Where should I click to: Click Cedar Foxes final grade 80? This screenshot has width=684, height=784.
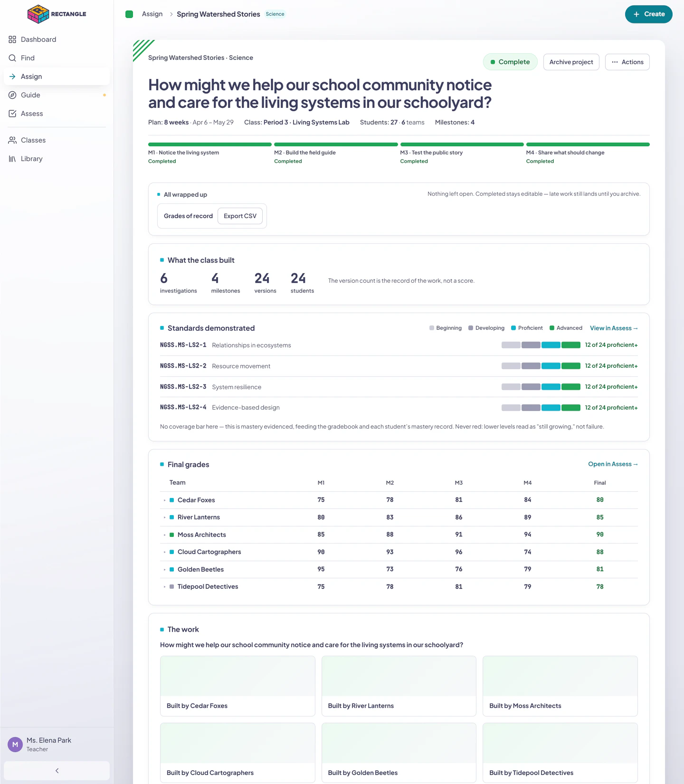600,500
